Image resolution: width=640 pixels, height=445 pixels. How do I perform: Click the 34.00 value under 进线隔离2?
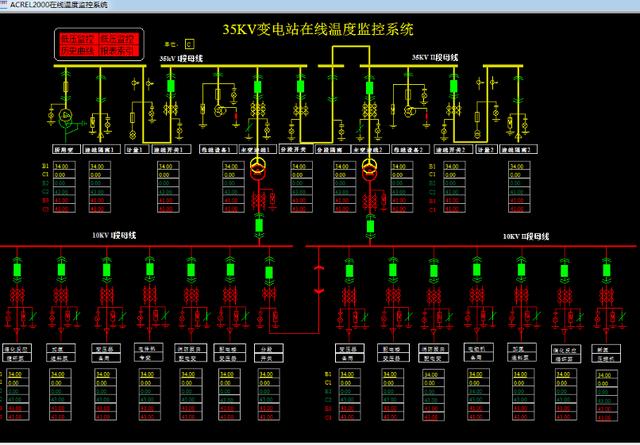point(520,166)
